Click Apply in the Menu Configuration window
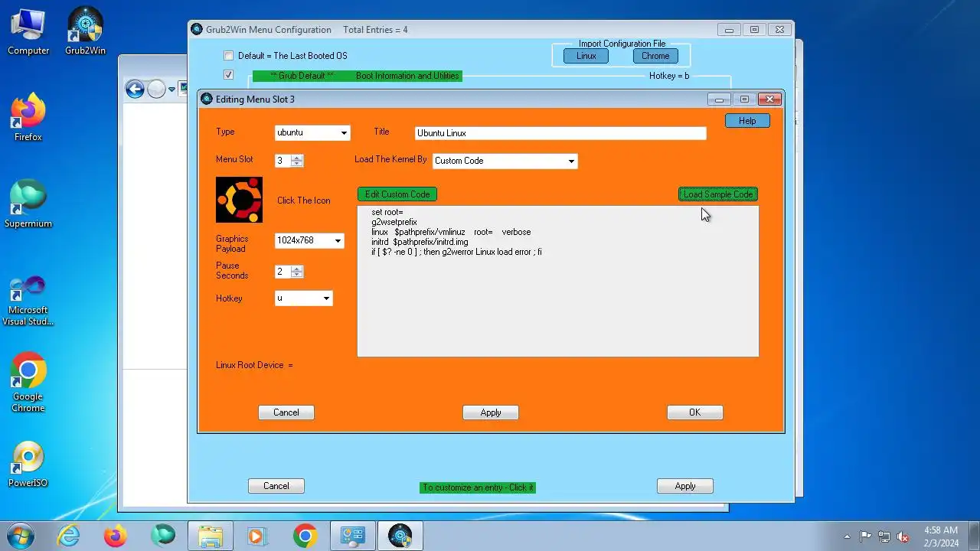 685,486
